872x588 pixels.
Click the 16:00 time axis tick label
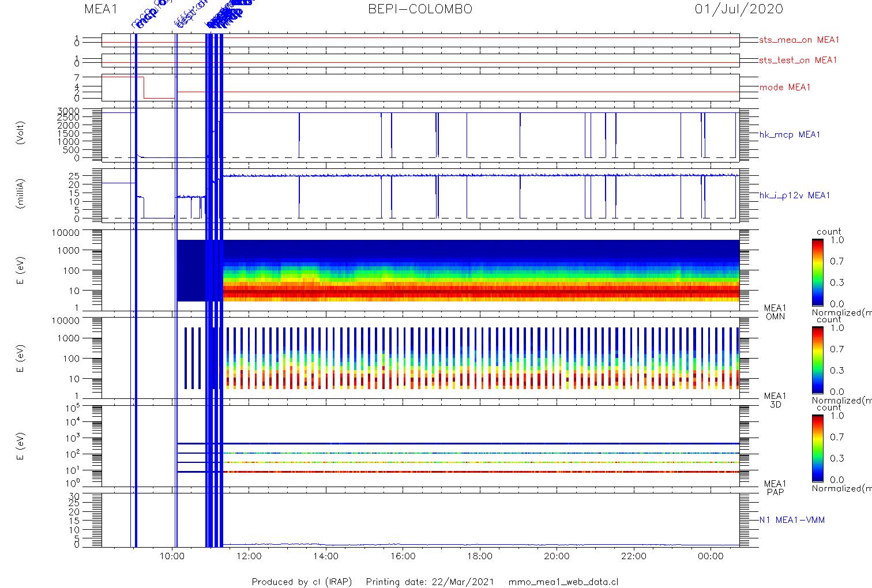(x=403, y=556)
